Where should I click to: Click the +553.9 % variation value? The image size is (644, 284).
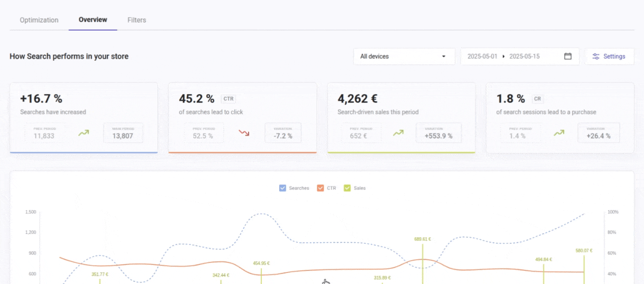(438, 136)
